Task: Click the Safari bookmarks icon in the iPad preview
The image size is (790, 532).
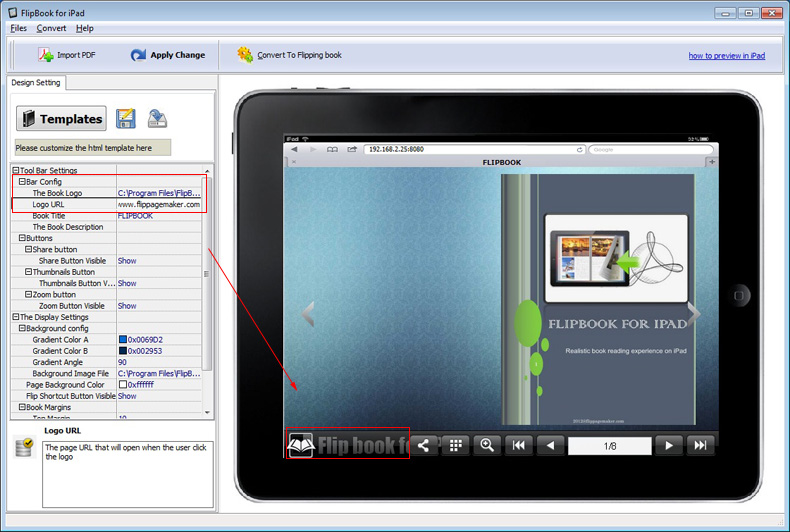Action: pyautogui.click(x=332, y=150)
